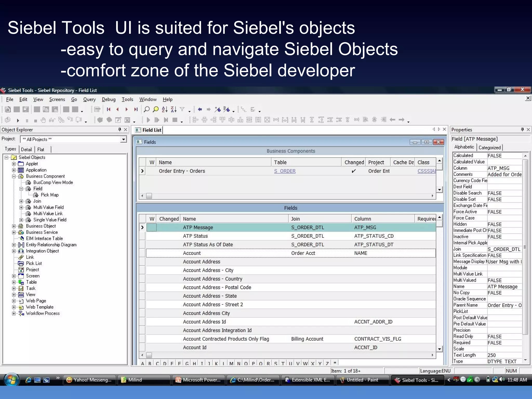
Task: Open the Screens menu
Action: (x=57, y=99)
